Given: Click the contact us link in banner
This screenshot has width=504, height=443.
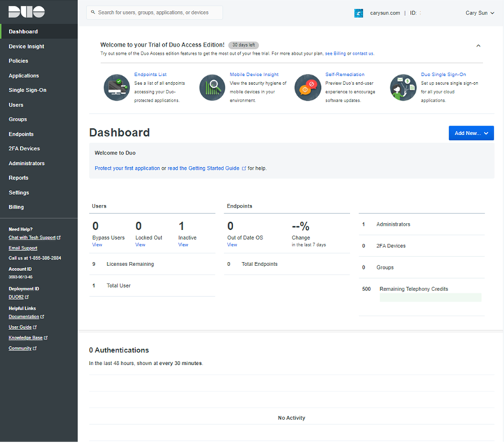Looking at the screenshot, I should [x=363, y=54].
